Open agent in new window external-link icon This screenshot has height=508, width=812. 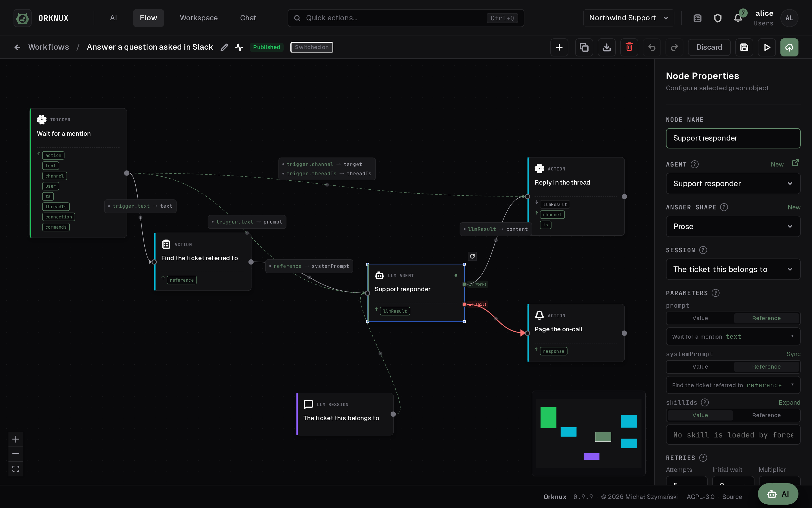click(796, 163)
